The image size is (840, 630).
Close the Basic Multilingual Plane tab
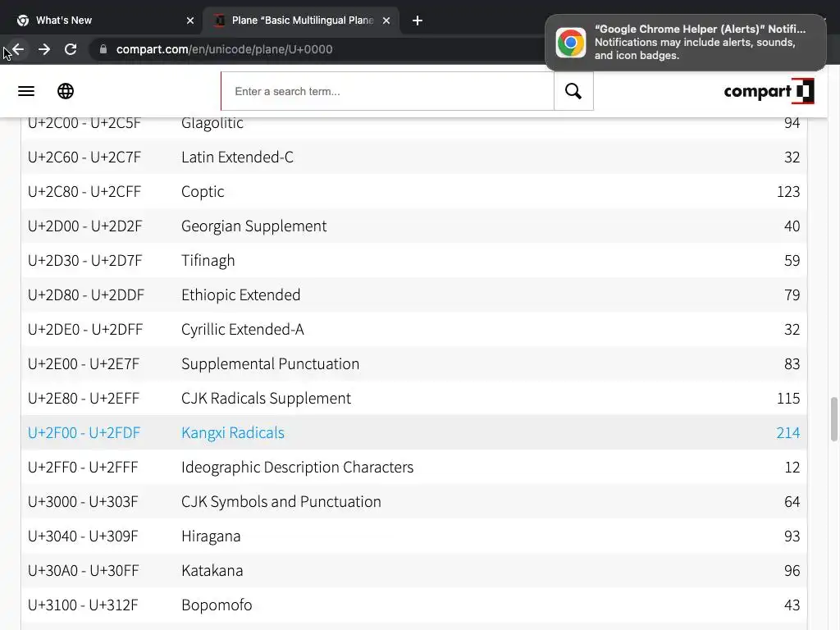click(386, 21)
